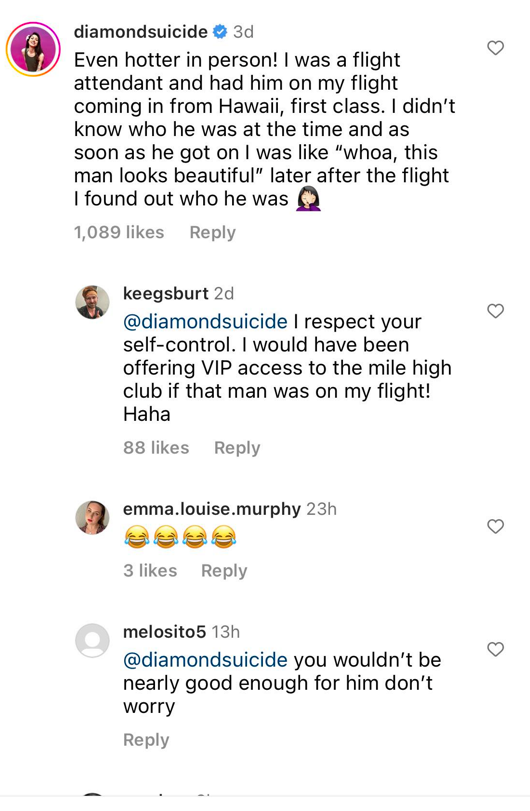
Task: View the 1,089 likes list
Action: [x=119, y=233]
